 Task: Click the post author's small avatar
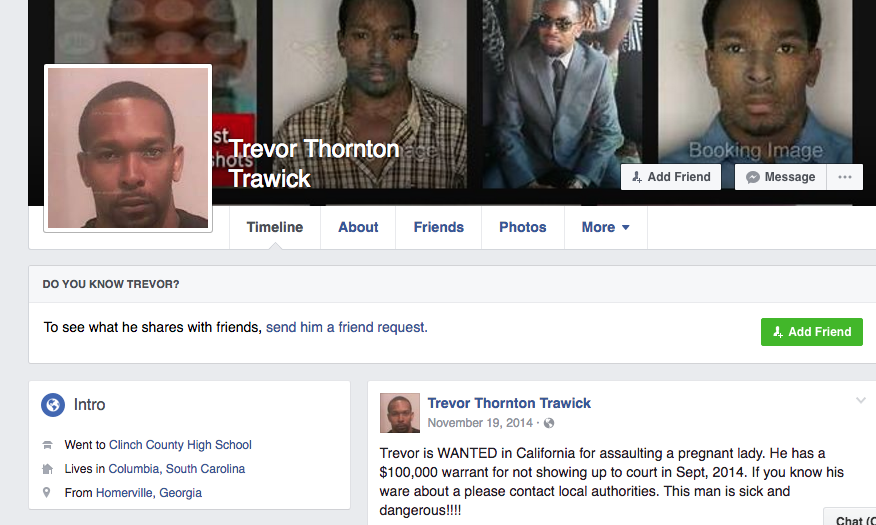coord(400,413)
